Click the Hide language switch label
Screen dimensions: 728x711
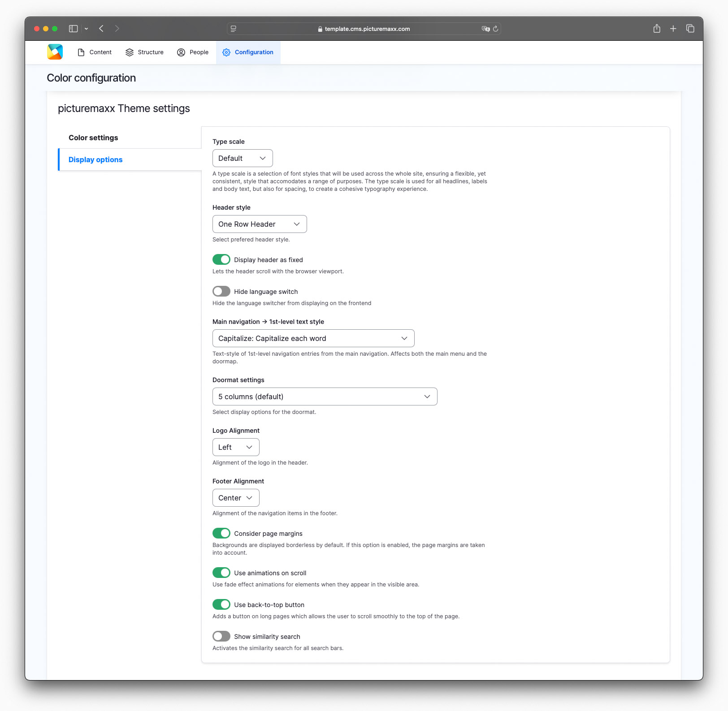[x=266, y=292]
